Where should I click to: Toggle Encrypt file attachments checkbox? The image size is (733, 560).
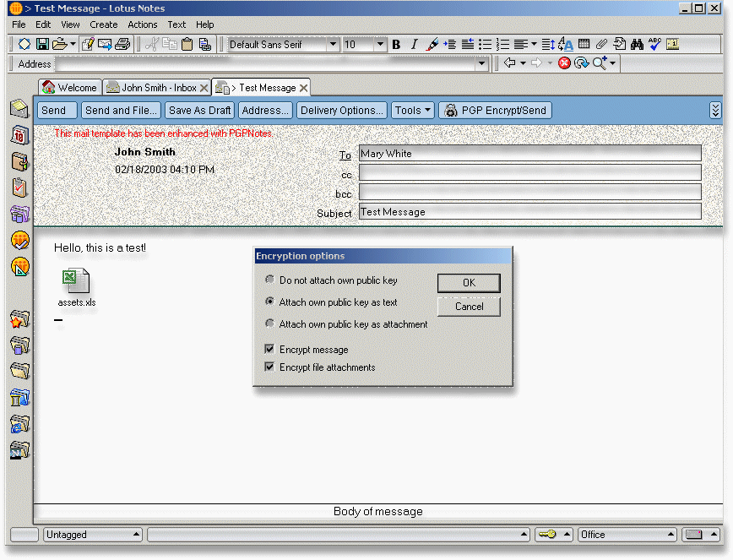tap(269, 367)
